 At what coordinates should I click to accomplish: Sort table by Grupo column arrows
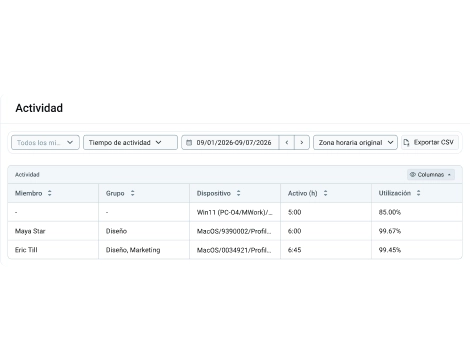pyautogui.click(x=132, y=193)
